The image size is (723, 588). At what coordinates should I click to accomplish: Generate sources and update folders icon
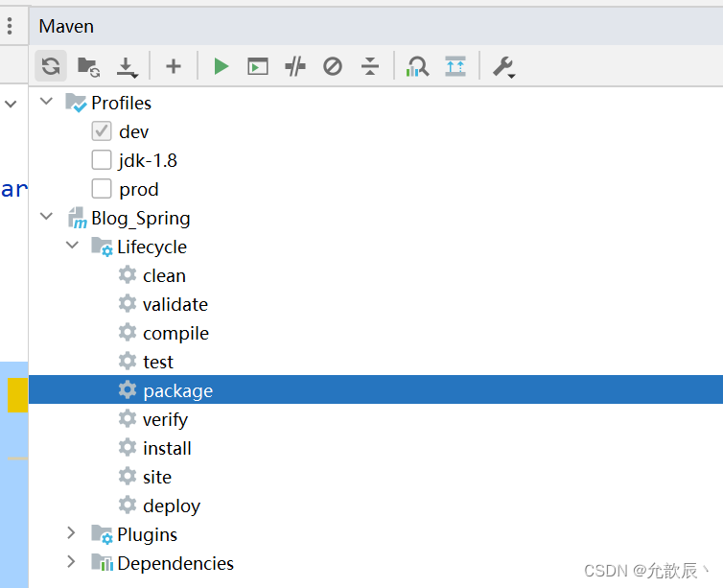coord(88,66)
